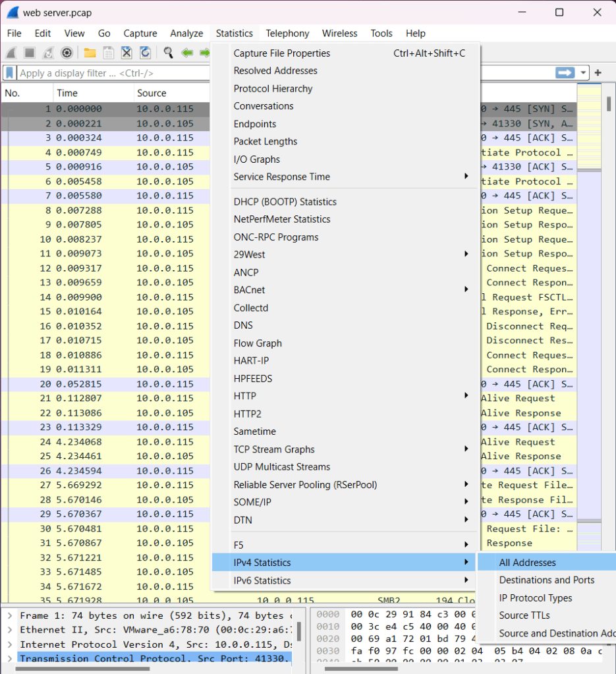Expand the Frame 1 details tree

coord(10,615)
